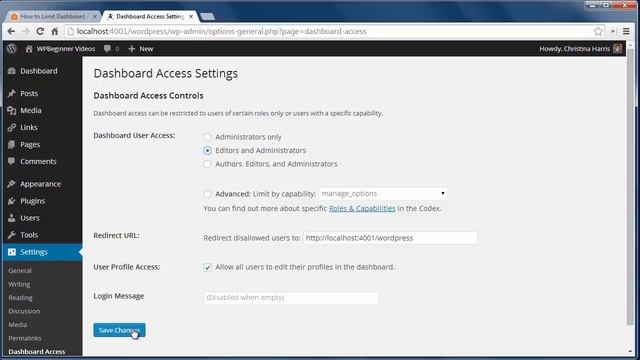This screenshot has height=360, width=640.
Task: Open the Media settings submenu
Action: click(x=18, y=324)
